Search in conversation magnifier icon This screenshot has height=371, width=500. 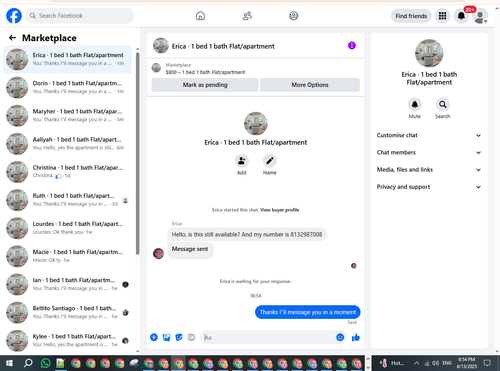tap(443, 105)
